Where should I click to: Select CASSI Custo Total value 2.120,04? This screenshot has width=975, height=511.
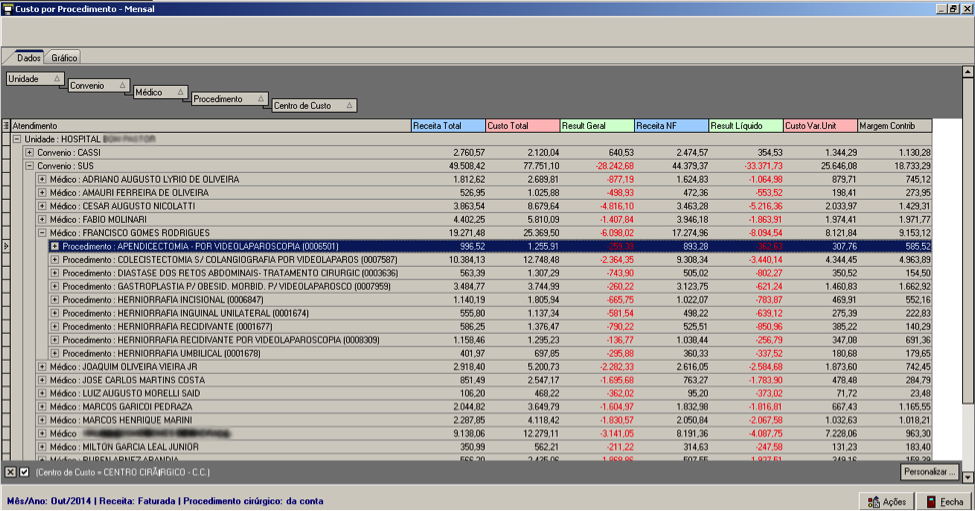tap(543, 152)
